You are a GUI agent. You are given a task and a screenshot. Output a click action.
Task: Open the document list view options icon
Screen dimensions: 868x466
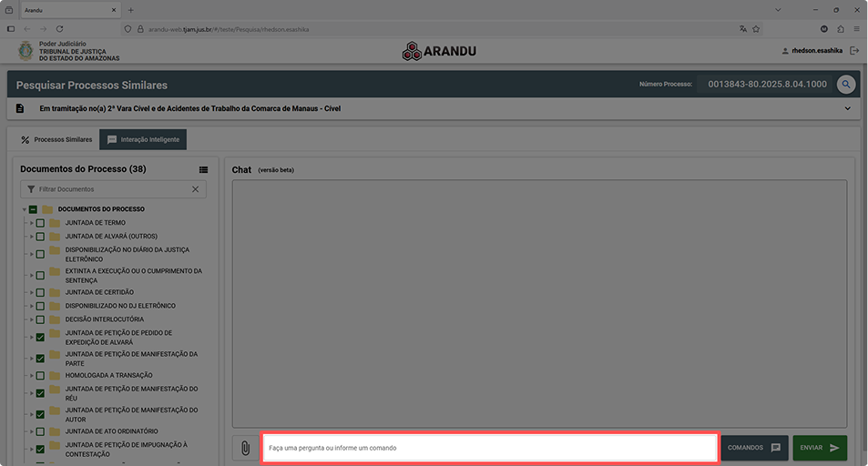coord(203,169)
